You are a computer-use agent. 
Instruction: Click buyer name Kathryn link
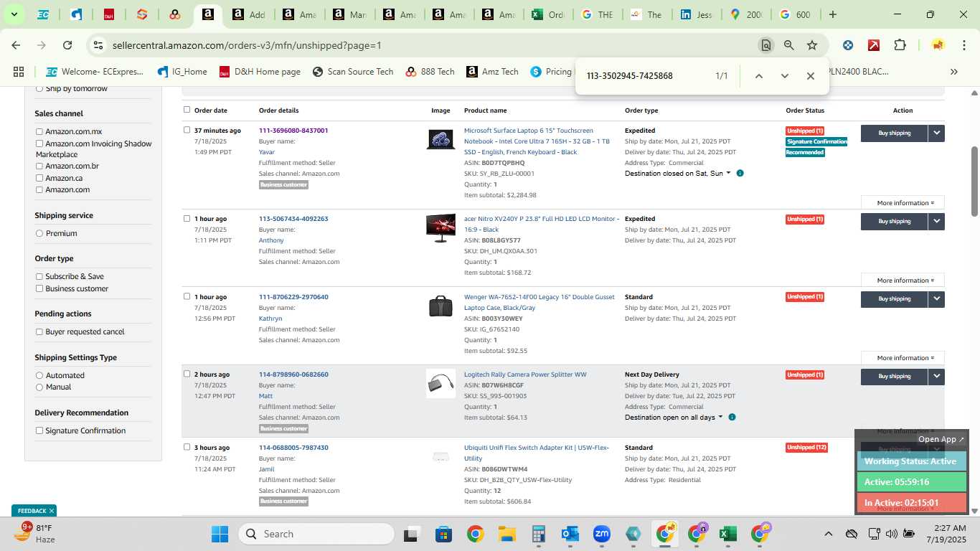(270, 319)
